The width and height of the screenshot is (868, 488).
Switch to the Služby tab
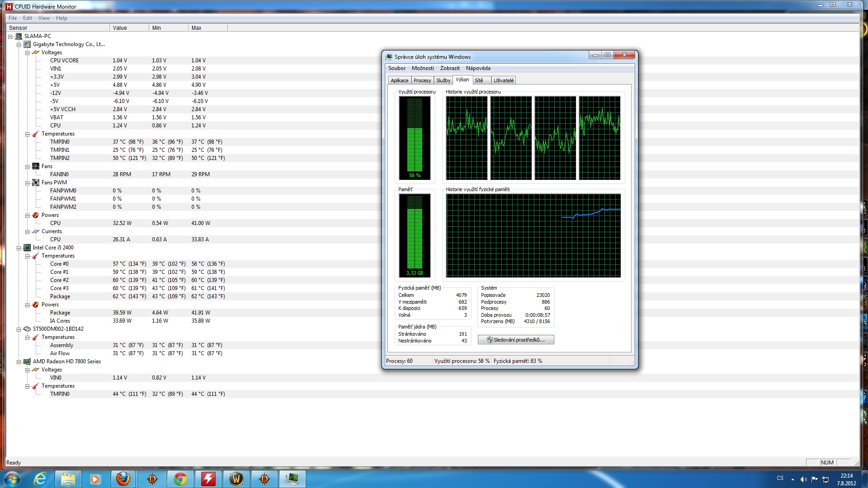[443, 80]
